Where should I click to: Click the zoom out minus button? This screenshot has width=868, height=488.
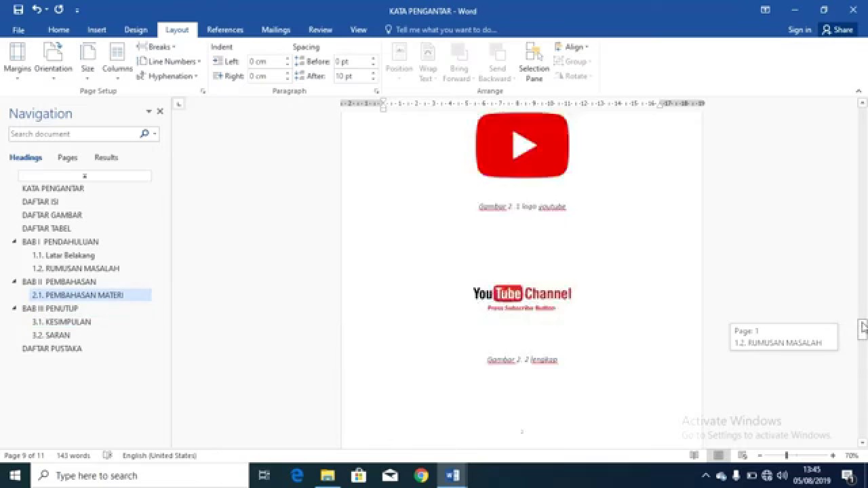click(759, 455)
